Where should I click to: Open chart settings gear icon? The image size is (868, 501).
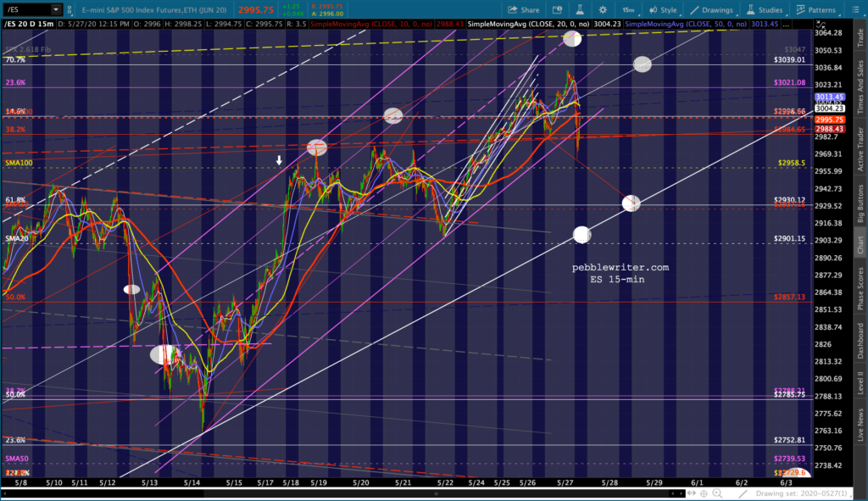603,10
